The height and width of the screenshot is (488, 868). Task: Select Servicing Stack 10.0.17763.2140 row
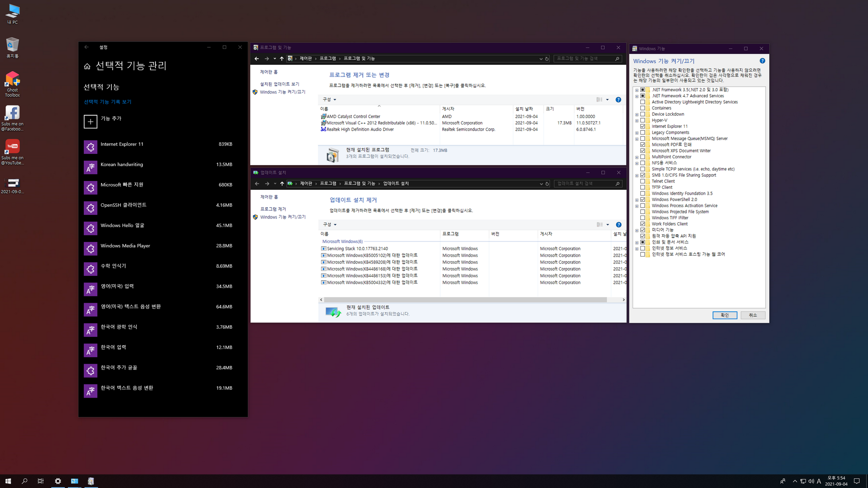pos(472,249)
